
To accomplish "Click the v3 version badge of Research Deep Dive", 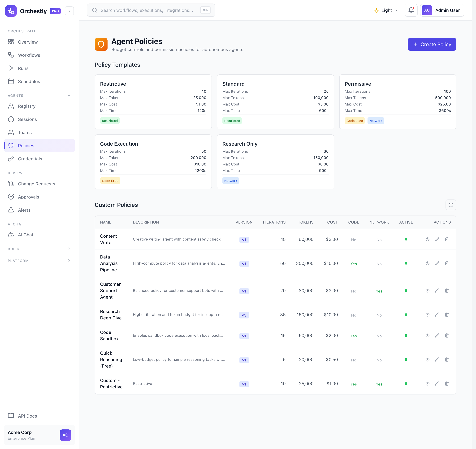I will 244,315.
